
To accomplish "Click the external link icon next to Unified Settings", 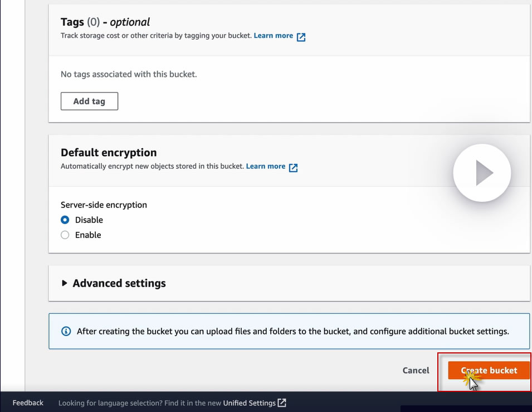I will pos(282,403).
